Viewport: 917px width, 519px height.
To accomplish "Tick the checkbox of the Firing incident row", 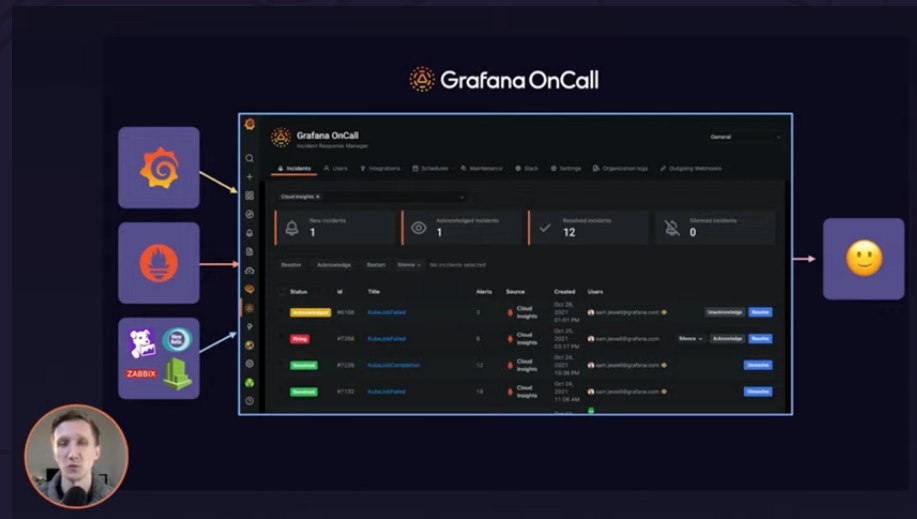I will [281, 338].
